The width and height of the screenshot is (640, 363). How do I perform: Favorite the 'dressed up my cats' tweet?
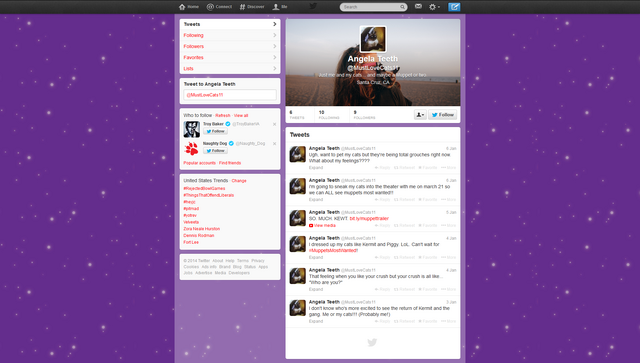[428, 257]
